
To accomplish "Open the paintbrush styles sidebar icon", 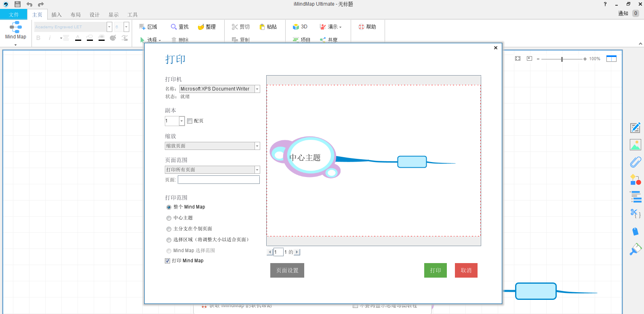I will [x=636, y=249].
